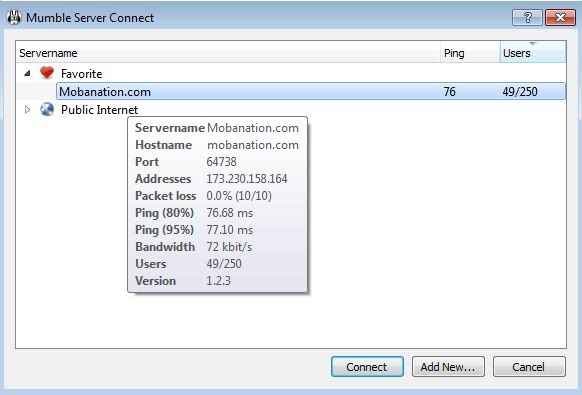This screenshot has height=395, width=582.
Task: Click tooltip packet loss 0.0% (10/10)
Action: point(239,196)
